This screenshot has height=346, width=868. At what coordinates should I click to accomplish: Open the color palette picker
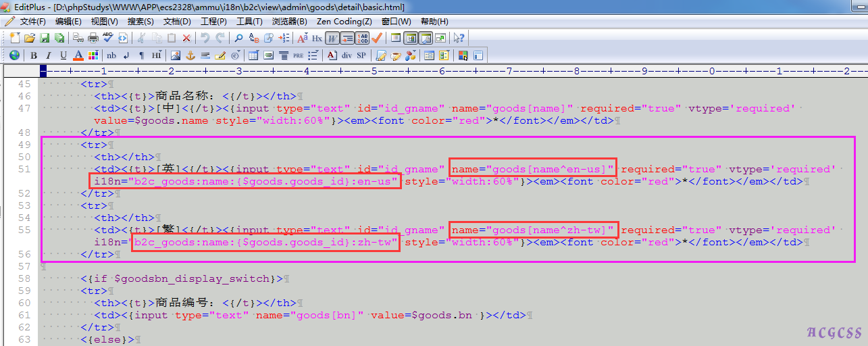(93, 55)
